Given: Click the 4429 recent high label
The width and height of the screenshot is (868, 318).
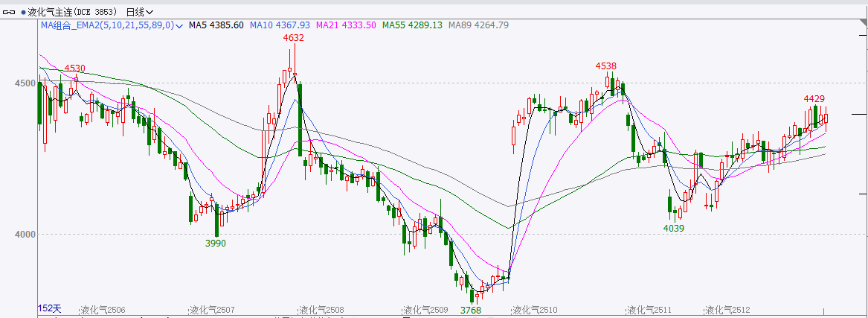Looking at the screenshot, I should point(814,98).
